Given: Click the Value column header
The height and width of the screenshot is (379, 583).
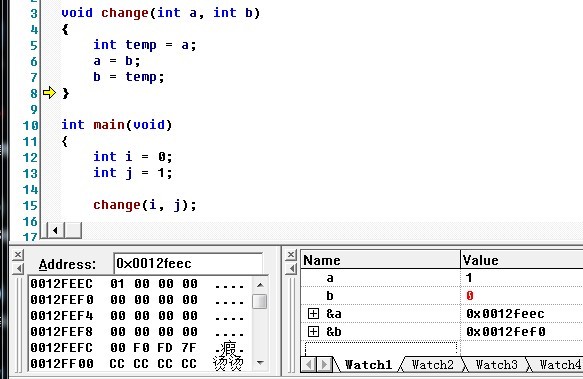Looking at the screenshot, I should click(x=522, y=260).
